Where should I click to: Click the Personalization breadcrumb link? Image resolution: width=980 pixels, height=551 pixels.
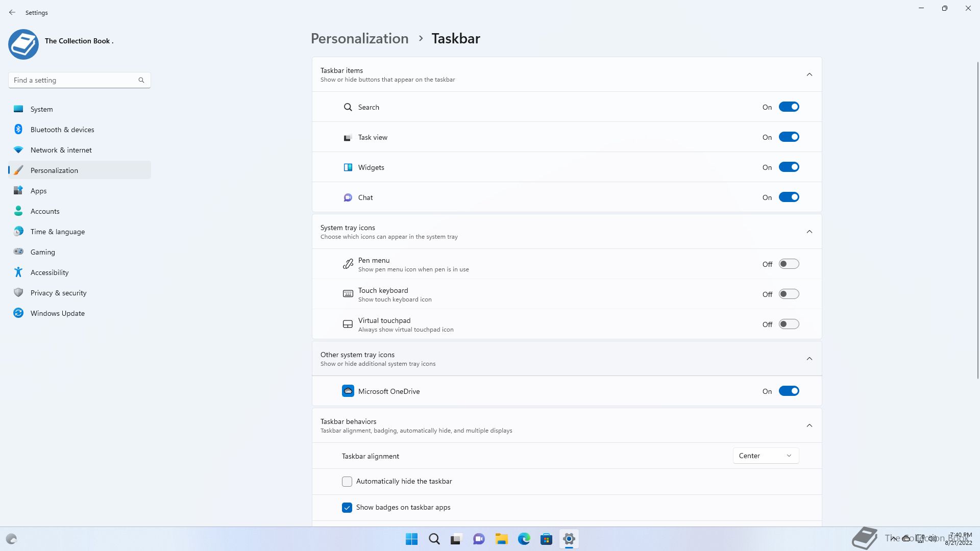click(360, 39)
